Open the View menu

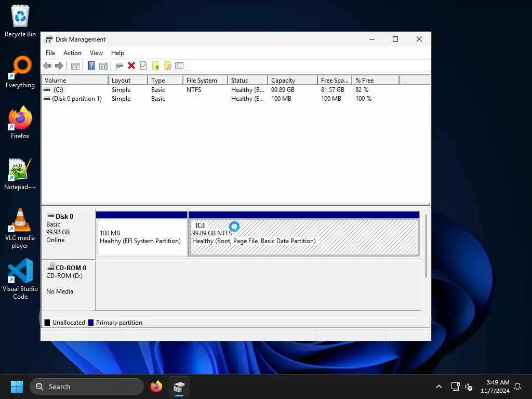tap(96, 53)
